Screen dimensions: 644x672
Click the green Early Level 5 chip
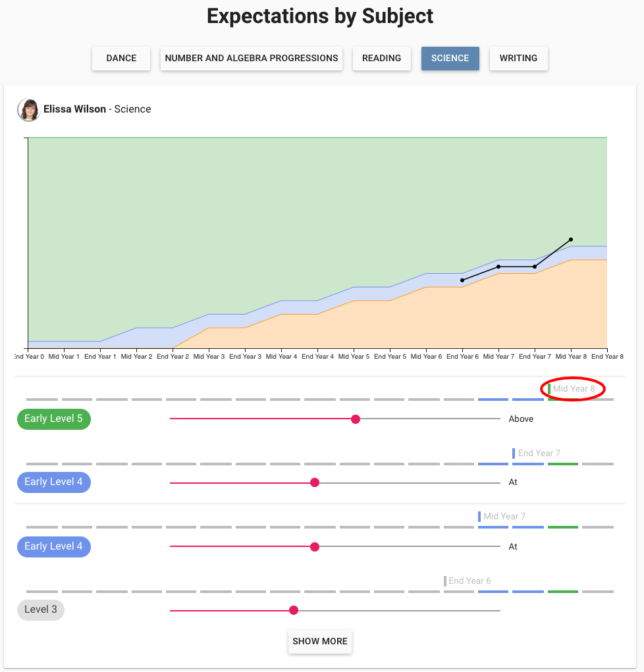[54, 419]
